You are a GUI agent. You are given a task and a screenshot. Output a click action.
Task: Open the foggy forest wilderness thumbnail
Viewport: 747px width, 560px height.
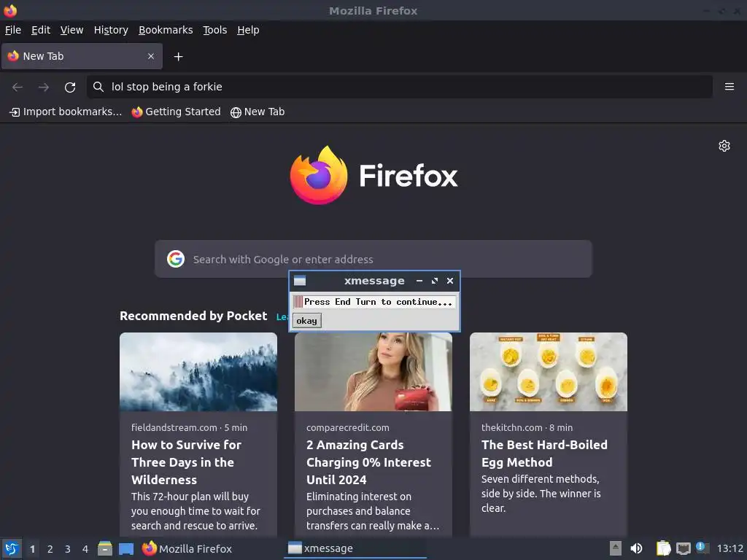(198, 372)
